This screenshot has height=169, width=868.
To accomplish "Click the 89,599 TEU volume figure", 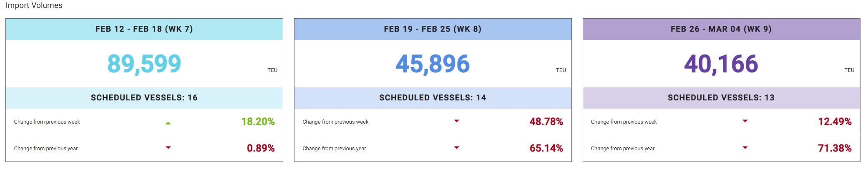I will tap(144, 64).
